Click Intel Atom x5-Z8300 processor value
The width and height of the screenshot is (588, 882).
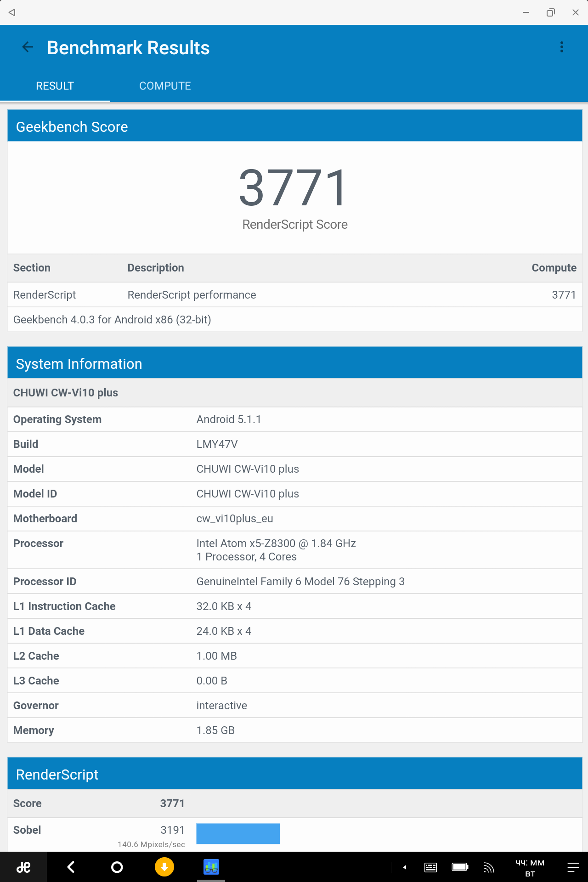coord(276,543)
